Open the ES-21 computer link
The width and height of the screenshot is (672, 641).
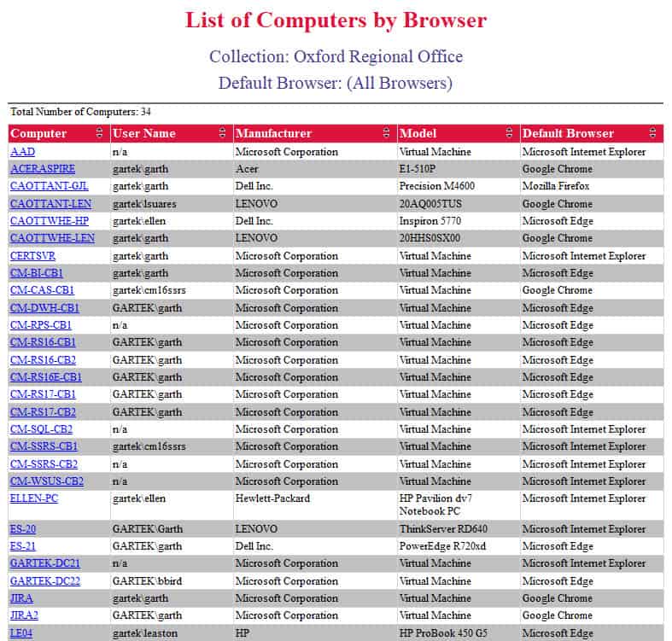coord(23,546)
